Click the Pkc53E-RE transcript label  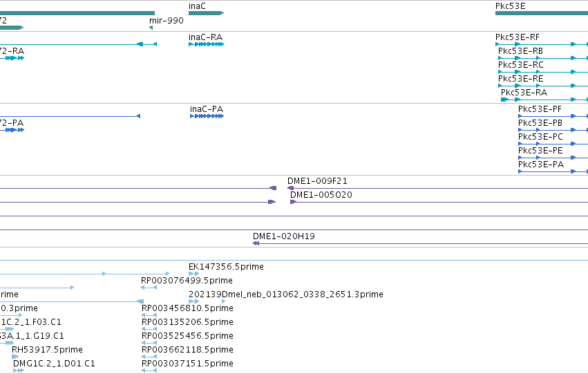[520, 78]
